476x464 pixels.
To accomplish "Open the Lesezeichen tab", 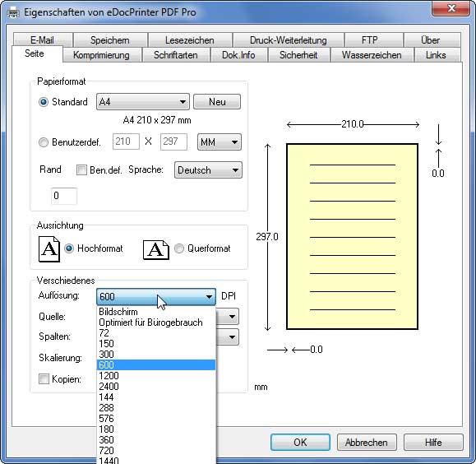I will pyautogui.click(x=190, y=40).
